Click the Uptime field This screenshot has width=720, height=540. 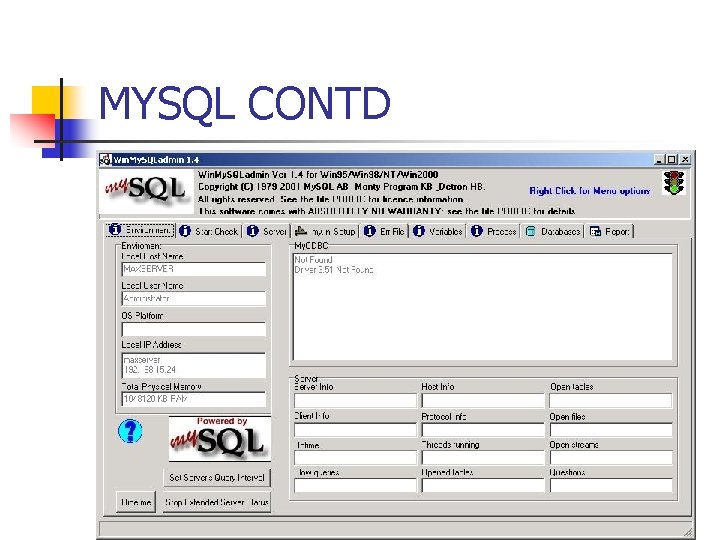(x=355, y=458)
